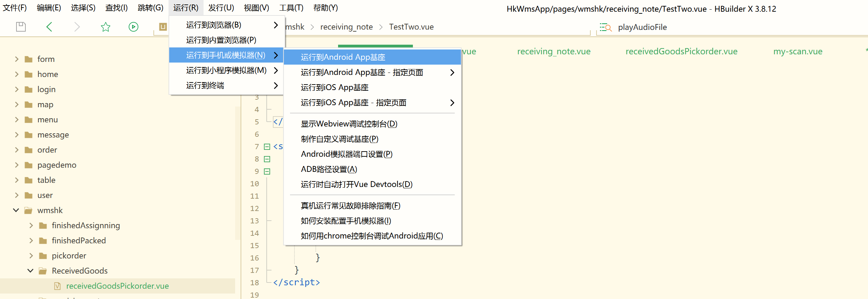This screenshot has height=299, width=868.
Task: Toggle 运行时自动打开Vue Devtools(D)
Action: click(x=373, y=184)
